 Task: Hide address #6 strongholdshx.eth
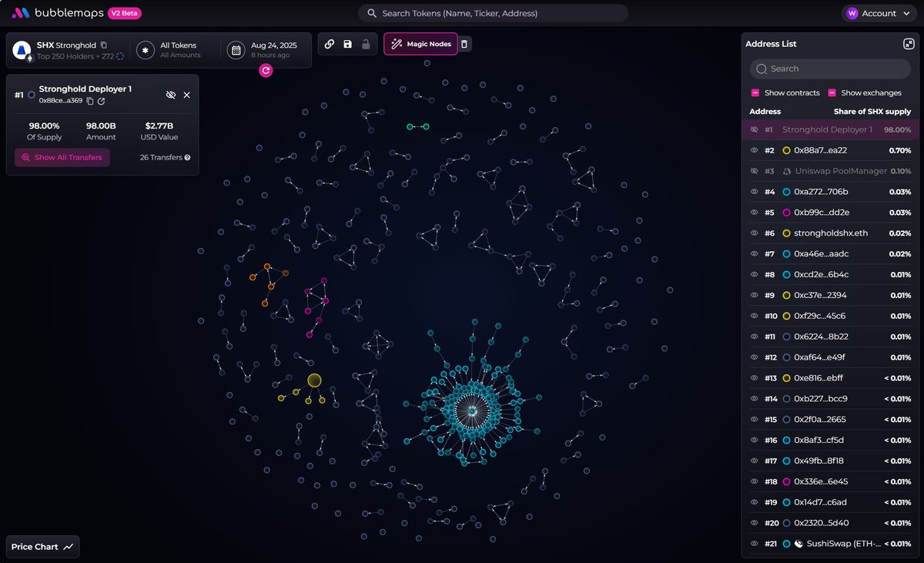pos(755,233)
